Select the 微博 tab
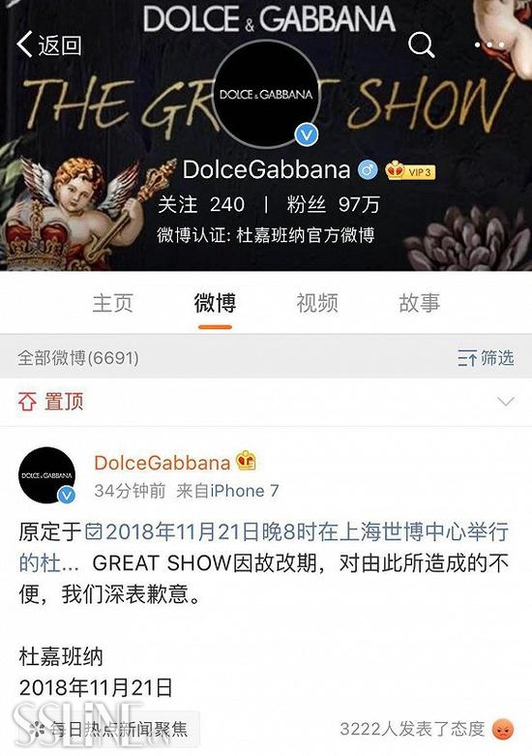 [x=215, y=303]
